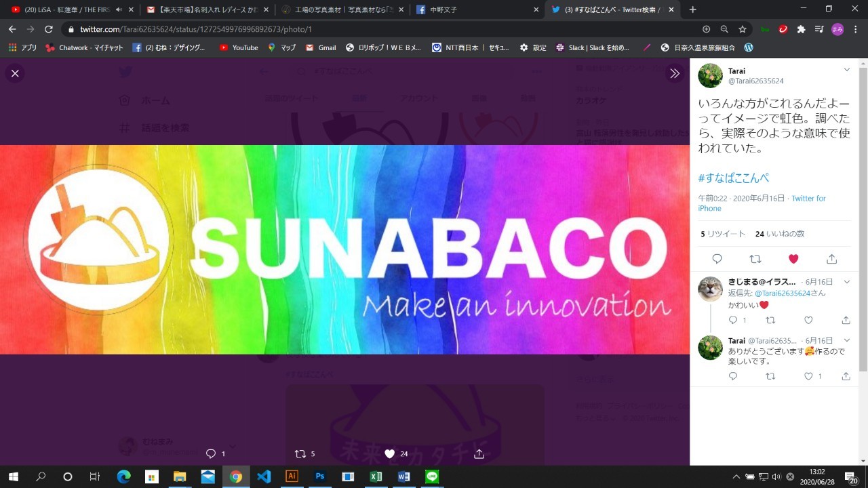Reload the page with the refresh icon
Screen dimensions: 868x488
pos(49,29)
